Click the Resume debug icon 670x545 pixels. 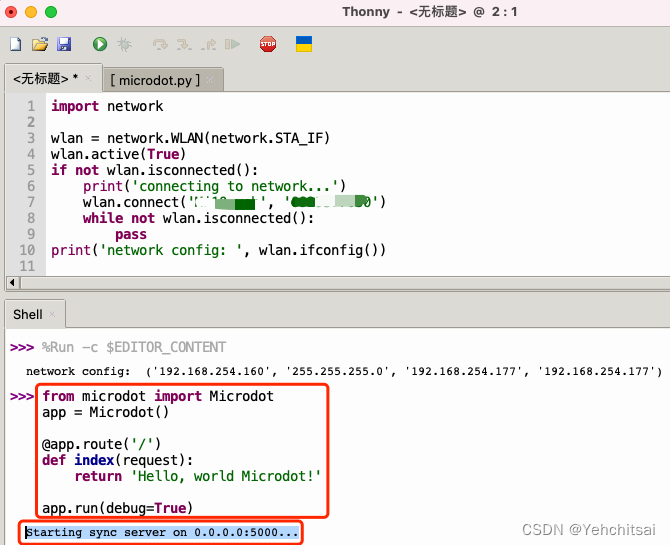[x=232, y=44]
